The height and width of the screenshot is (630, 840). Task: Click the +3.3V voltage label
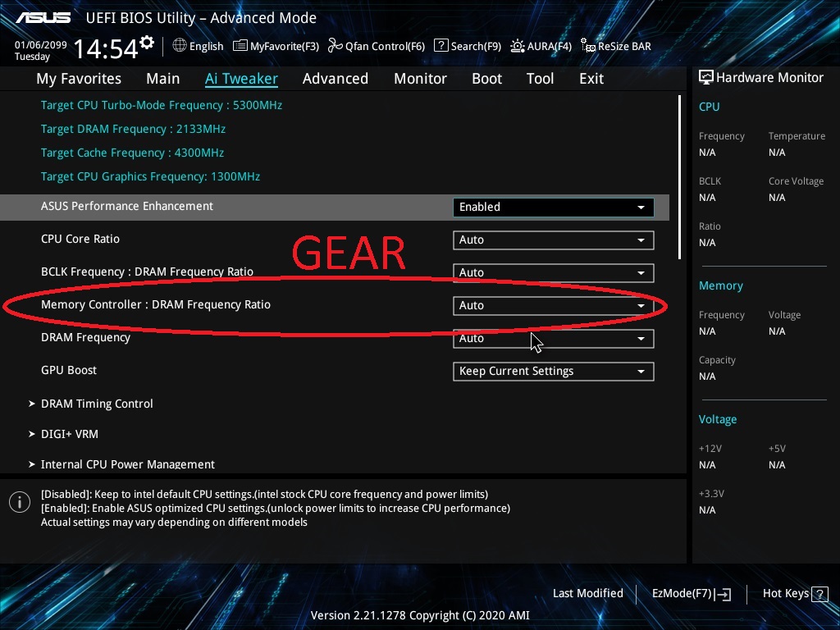(711, 493)
